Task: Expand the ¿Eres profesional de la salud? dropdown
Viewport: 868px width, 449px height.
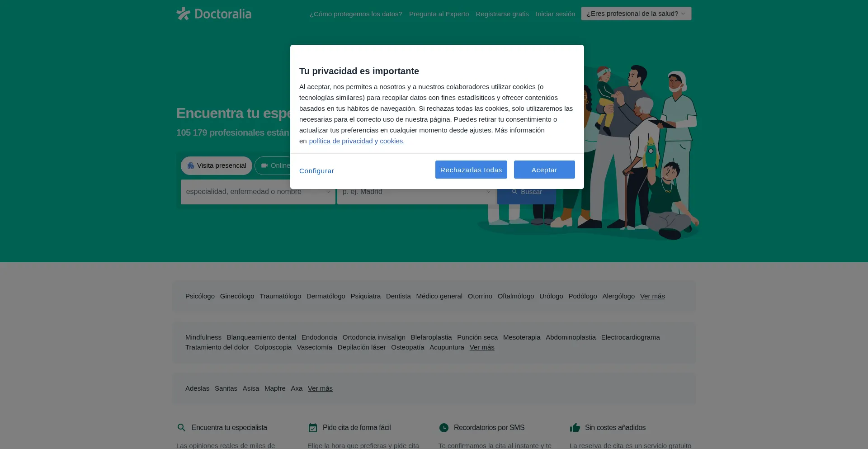Action: tap(636, 14)
